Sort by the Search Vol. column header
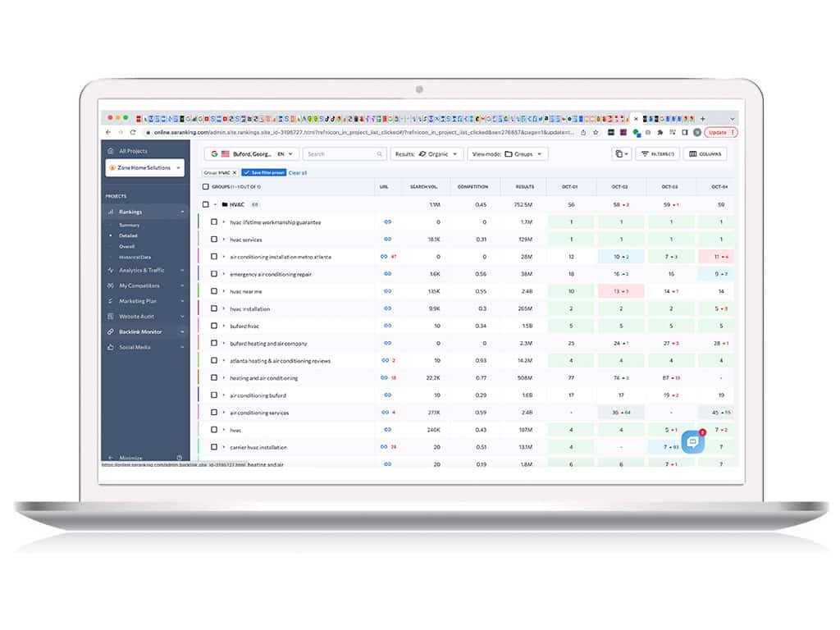This screenshot has height=630, width=840. coord(423,187)
